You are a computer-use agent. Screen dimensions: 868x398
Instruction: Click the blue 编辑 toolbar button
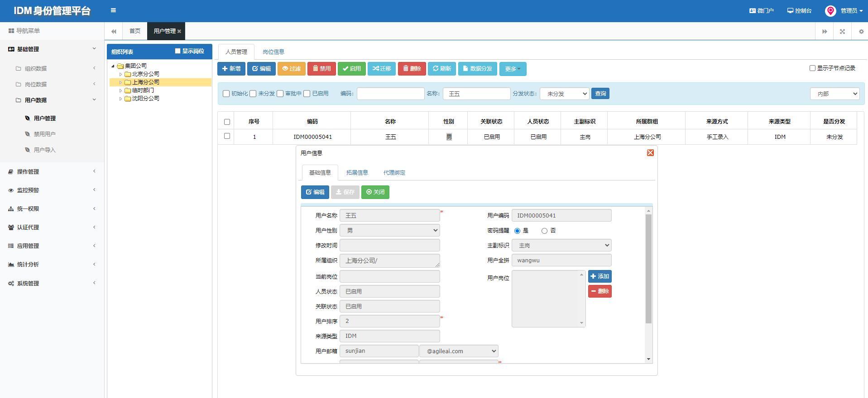pyautogui.click(x=261, y=69)
